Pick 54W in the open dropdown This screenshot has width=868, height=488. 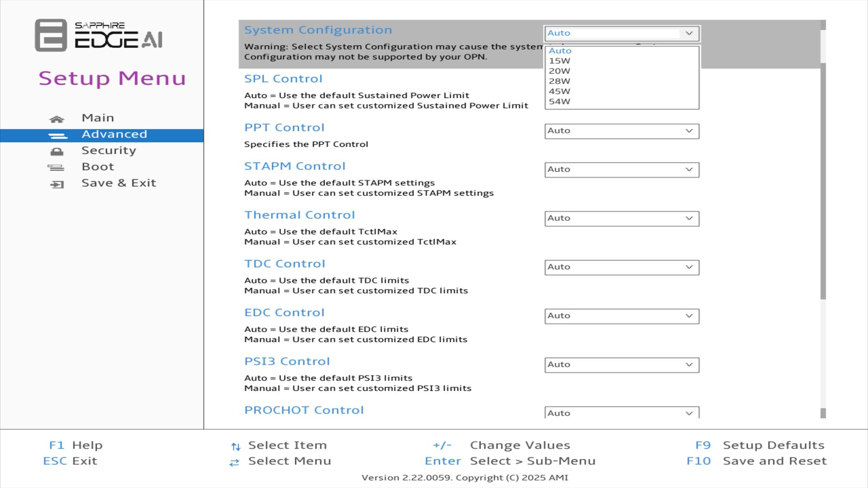click(x=559, y=102)
